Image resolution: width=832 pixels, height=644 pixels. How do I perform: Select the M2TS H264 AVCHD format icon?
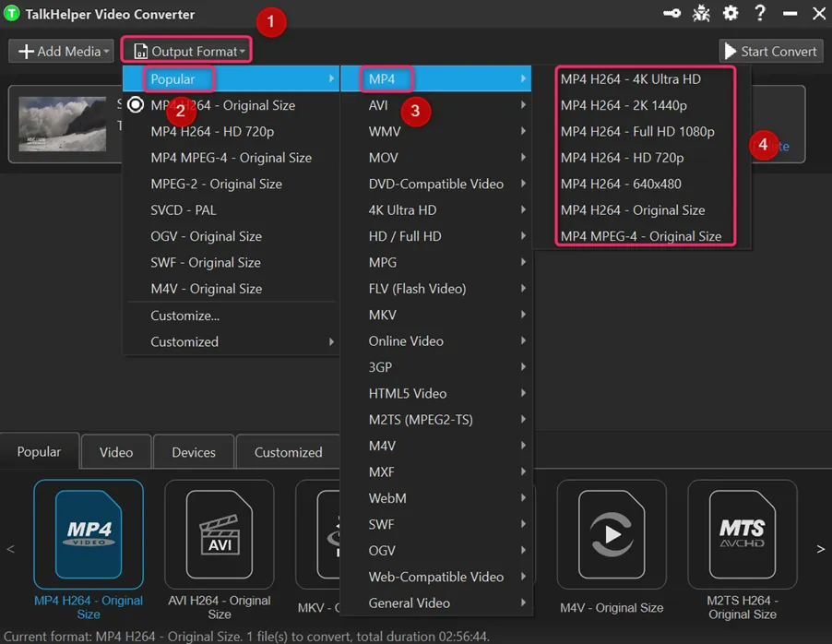tap(743, 534)
